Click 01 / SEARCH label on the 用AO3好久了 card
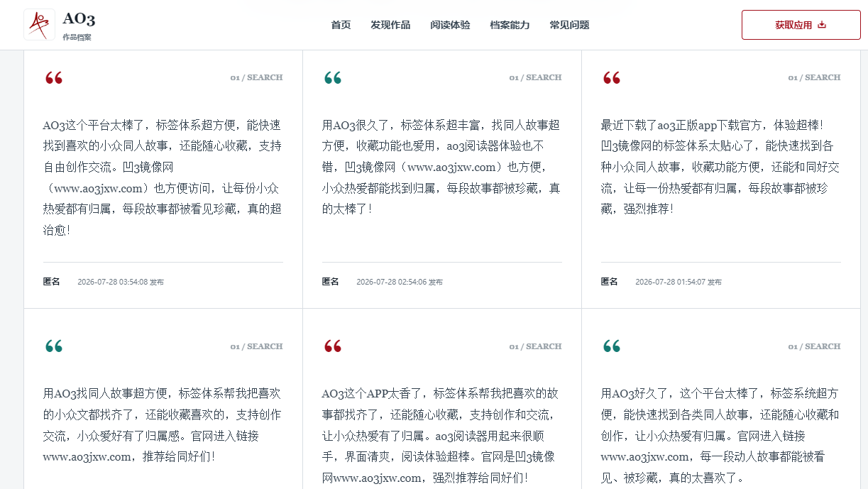 [x=814, y=346]
